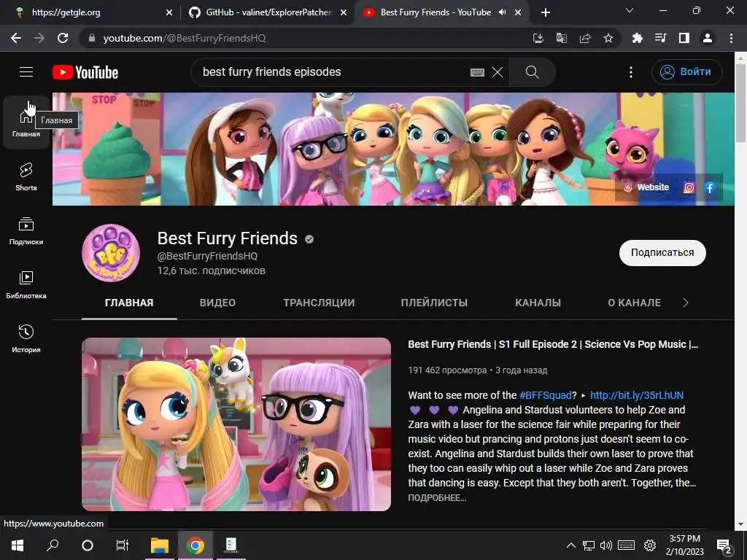The height and width of the screenshot is (560, 747).
Task: Select the ГЛАВНАЯ channel tab
Action: click(x=129, y=303)
